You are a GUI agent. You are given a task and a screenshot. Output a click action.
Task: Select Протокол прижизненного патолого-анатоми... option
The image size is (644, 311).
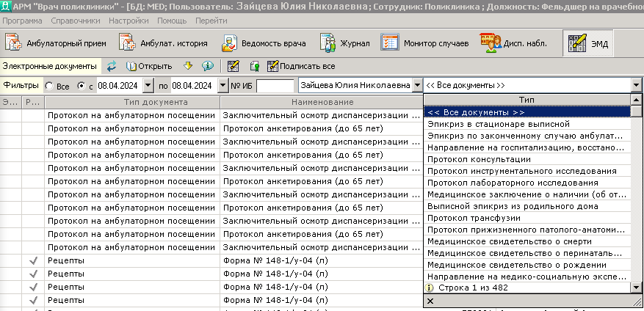pyautogui.click(x=527, y=230)
